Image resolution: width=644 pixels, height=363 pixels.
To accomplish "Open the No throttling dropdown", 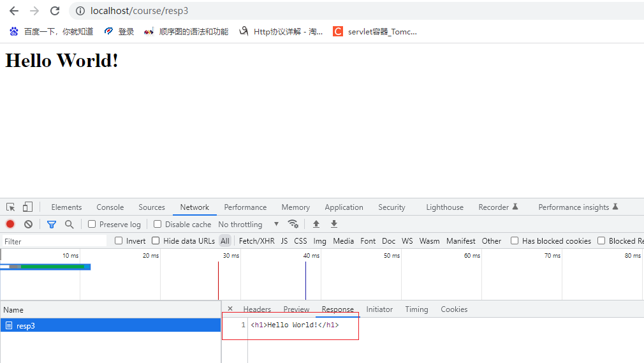I will click(x=248, y=225).
